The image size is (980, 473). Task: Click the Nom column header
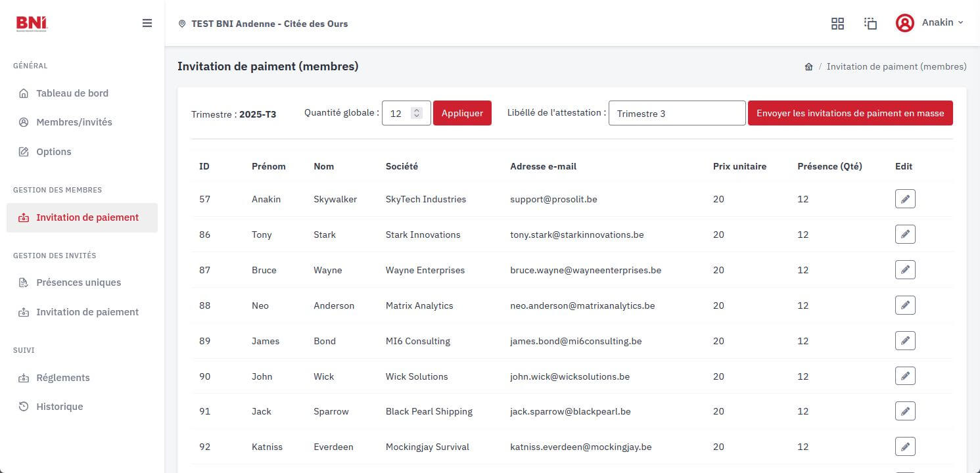(x=324, y=166)
